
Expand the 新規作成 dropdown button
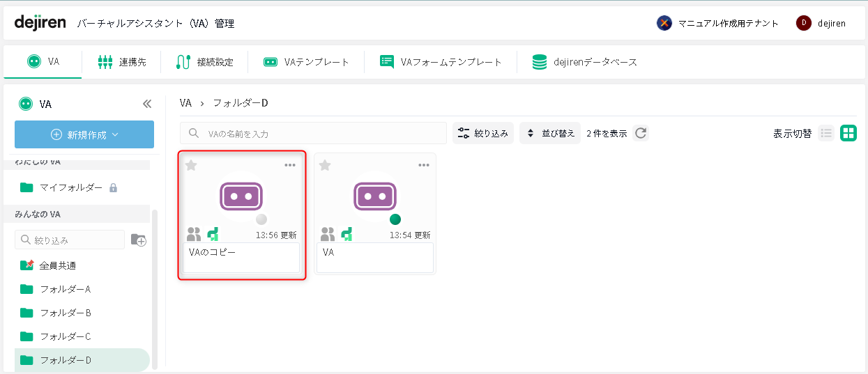click(x=84, y=134)
